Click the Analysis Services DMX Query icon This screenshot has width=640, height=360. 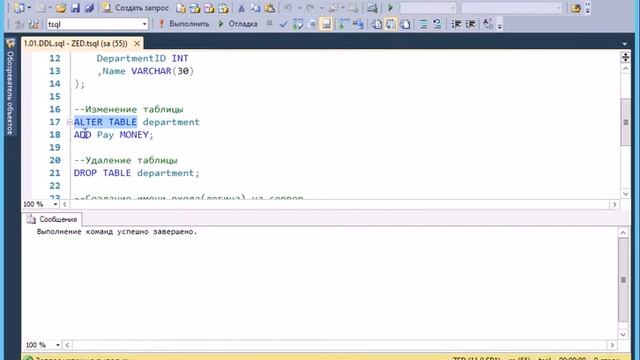[209, 8]
